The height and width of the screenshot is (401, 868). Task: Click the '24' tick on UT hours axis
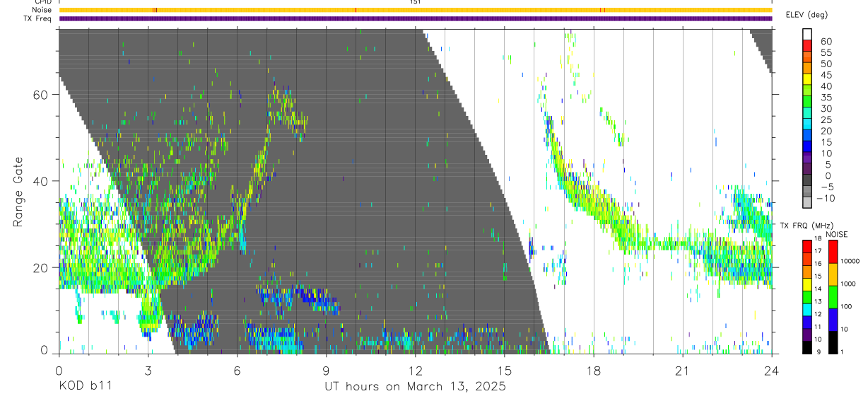(x=772, y=370)
